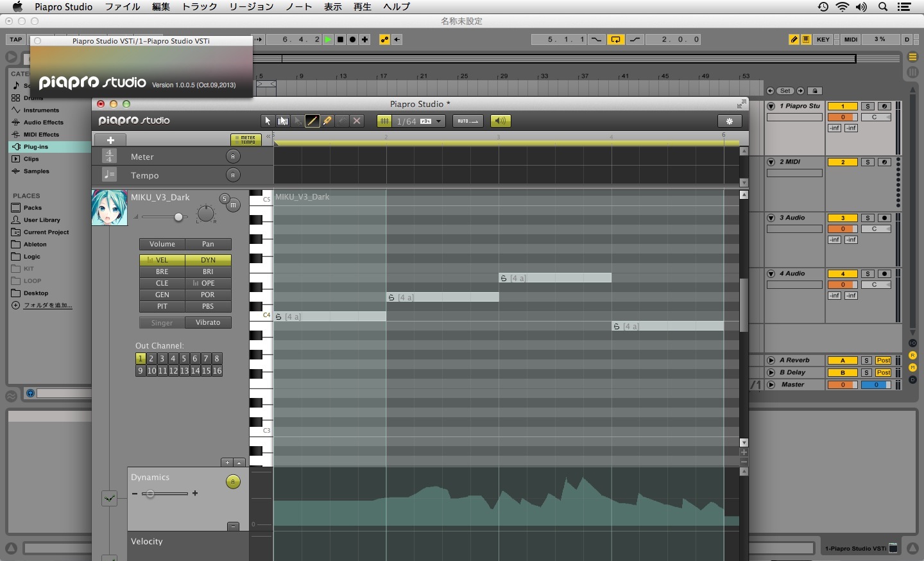This screenshot has width=924, height=561.
Task: Toggle Ableton draw mode pencil
Action: coord(794,39)
